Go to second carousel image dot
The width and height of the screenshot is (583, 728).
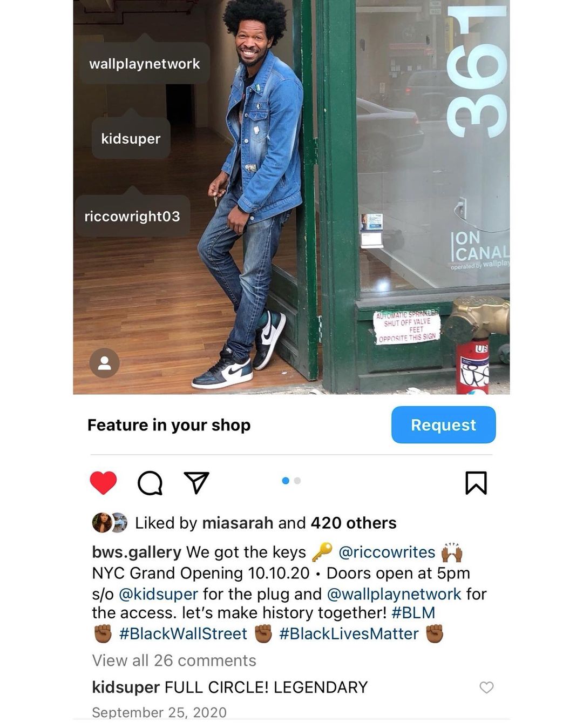tap(297, 481)
